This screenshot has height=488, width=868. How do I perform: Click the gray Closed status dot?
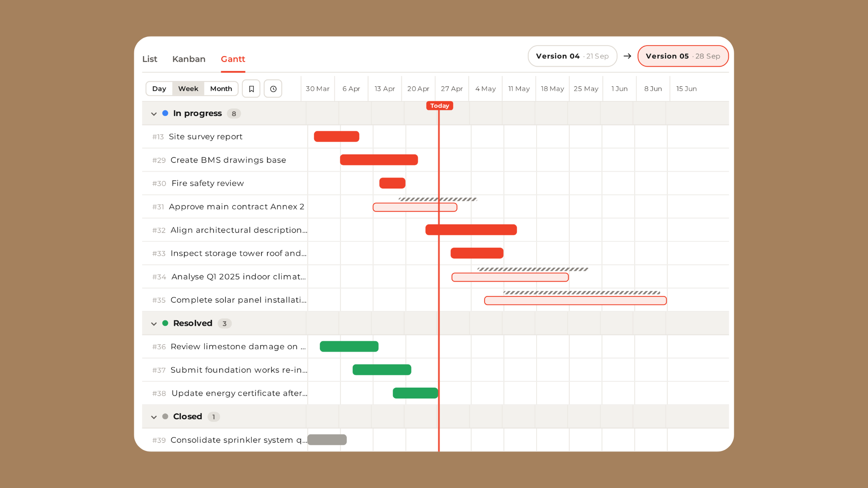click(165, 417)
